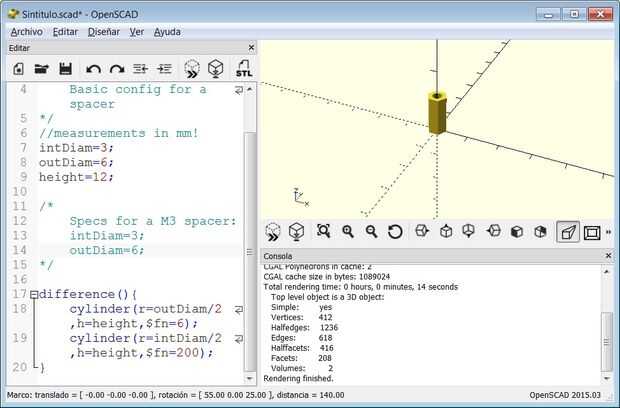The width and height of the screenshot is (620, 408).
Task: Switch to the Bottom view
Action: point(469,231)
